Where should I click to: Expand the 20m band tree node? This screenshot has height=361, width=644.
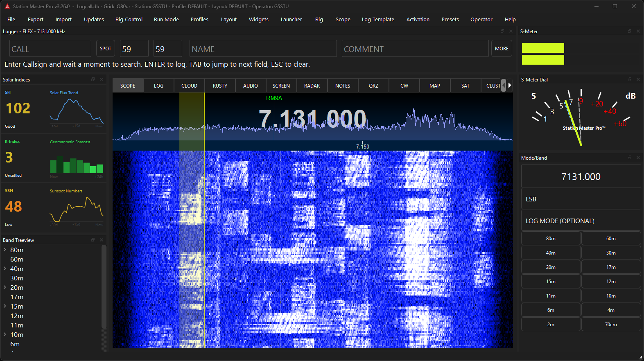[x=5, y=287]
